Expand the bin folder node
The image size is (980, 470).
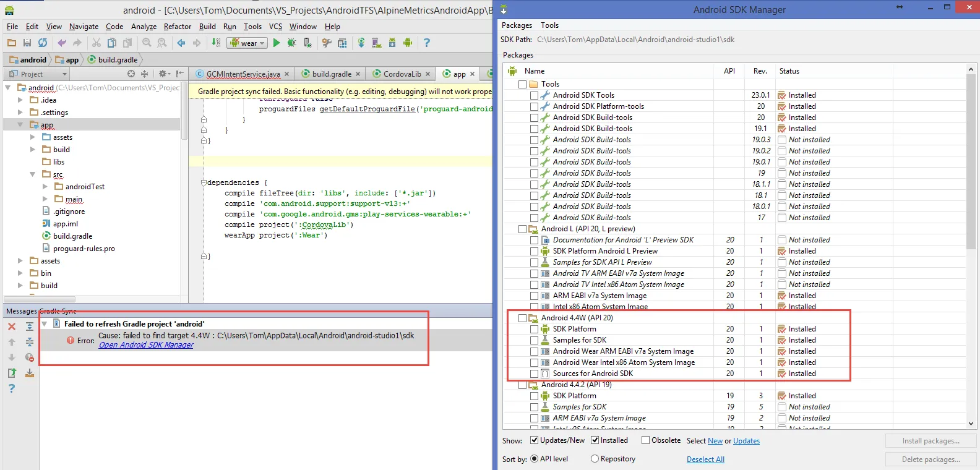click(x=20, y=273)
